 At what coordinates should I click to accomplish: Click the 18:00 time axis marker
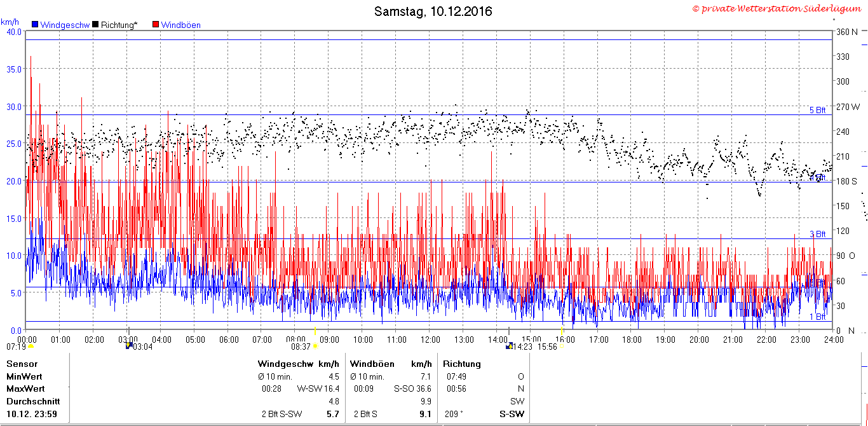[x=632, y=340]
